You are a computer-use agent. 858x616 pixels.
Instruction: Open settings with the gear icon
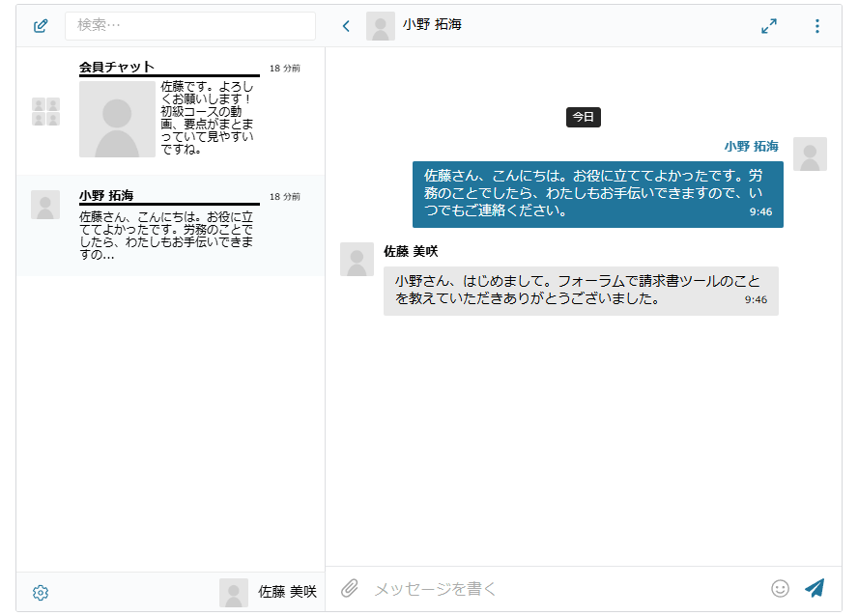pyautogui.click(x=41, y=593)
